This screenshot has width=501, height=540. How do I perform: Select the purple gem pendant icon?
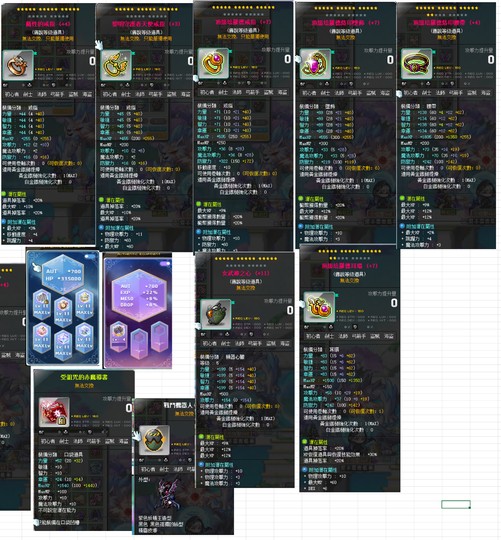pos(315,64)
